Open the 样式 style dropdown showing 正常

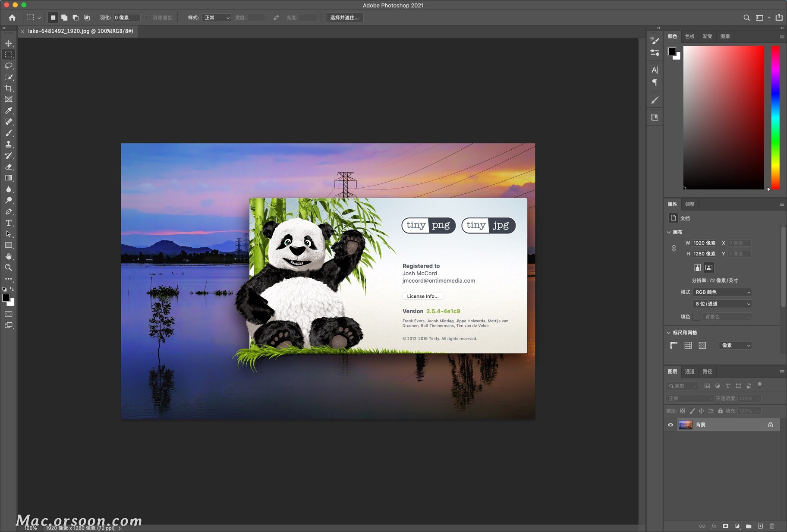pyautogui.click(x=217, y=18)
